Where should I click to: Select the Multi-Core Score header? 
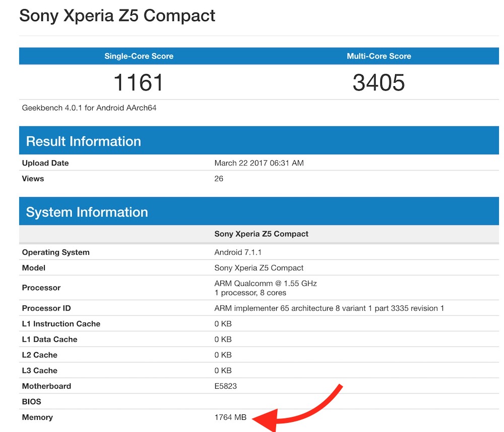click(x=379, y=56)
